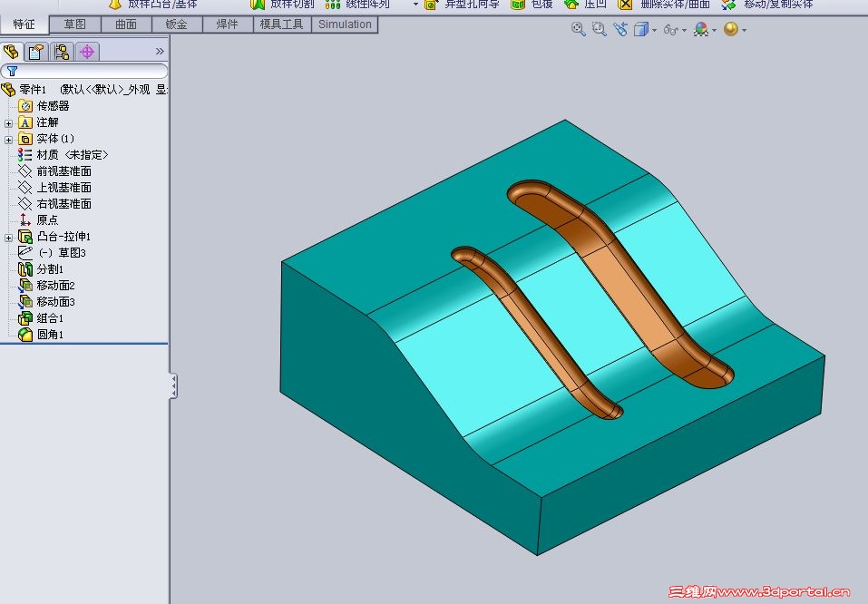Click the rollback bar below 圆角1
This screenshot has height=604, width=868.
click(x=84, y=343)
